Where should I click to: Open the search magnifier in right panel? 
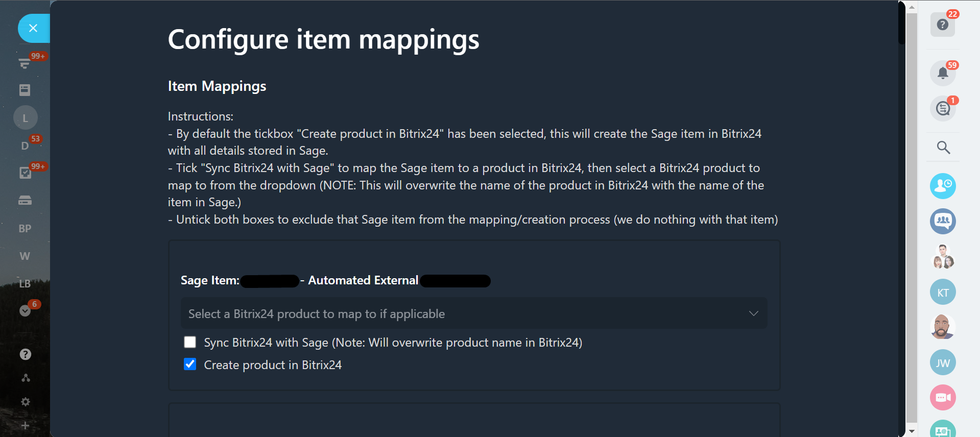(943, 148)
